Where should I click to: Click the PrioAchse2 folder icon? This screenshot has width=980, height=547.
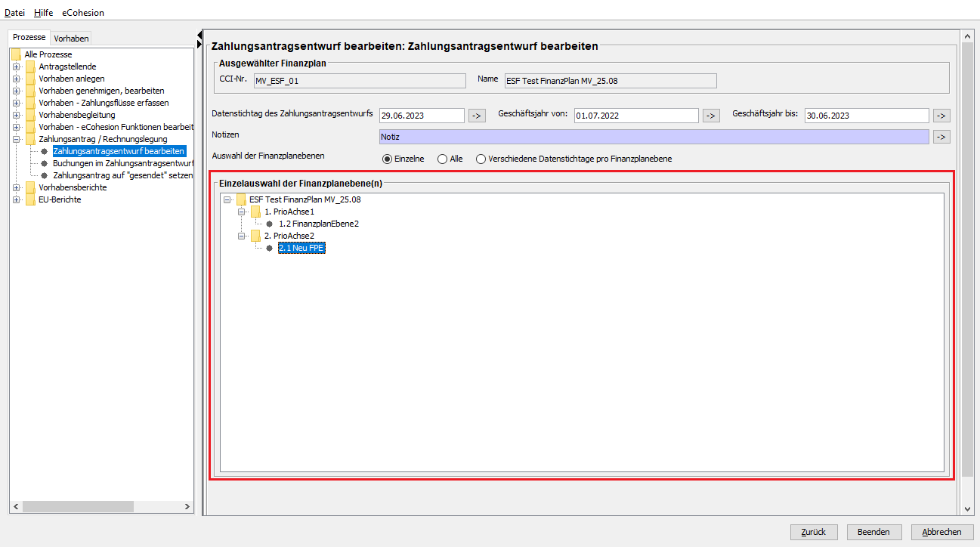[255, 236]
